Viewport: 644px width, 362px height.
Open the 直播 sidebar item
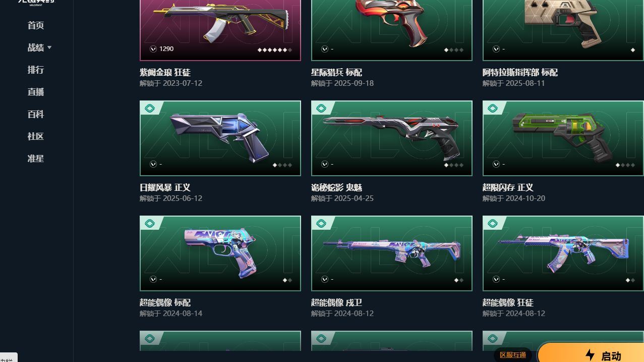(36, 92)
